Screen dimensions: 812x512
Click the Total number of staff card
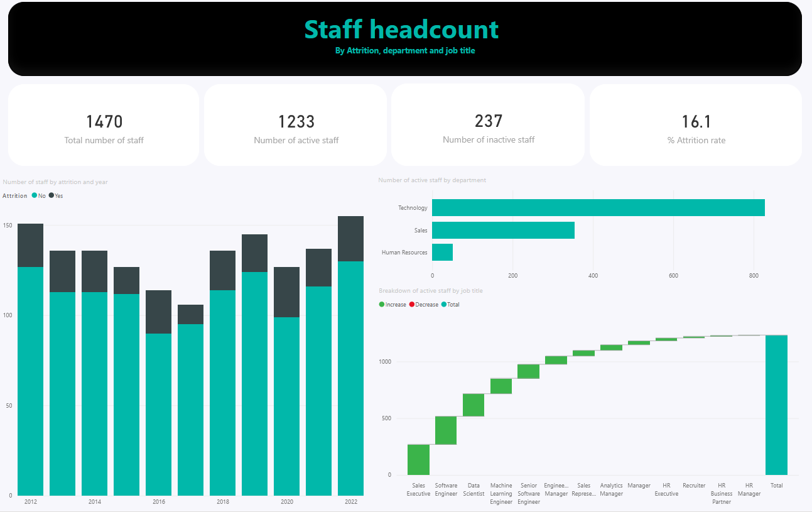[104, 126]
